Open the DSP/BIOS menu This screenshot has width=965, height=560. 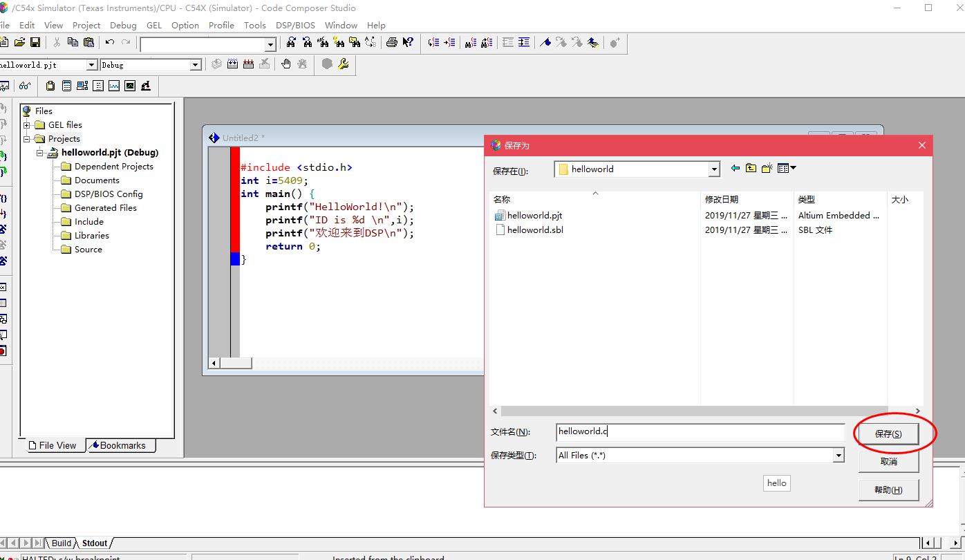click(295, 25)
